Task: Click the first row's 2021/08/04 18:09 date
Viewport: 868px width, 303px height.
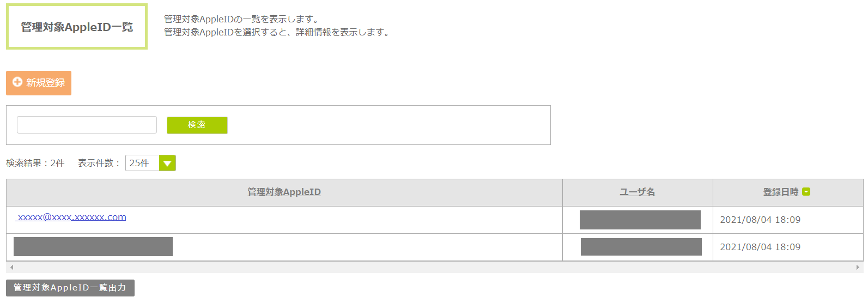Action: click(x=760, y=220)
